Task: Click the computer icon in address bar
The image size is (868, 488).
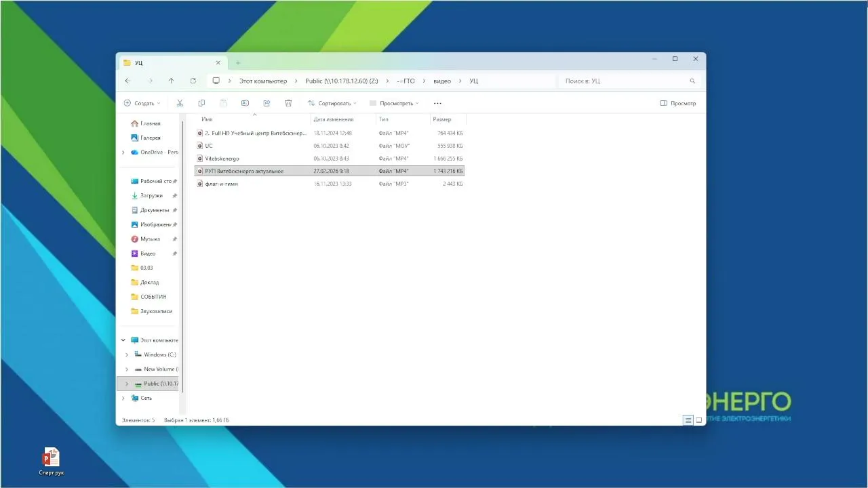Action: point(216,81)
